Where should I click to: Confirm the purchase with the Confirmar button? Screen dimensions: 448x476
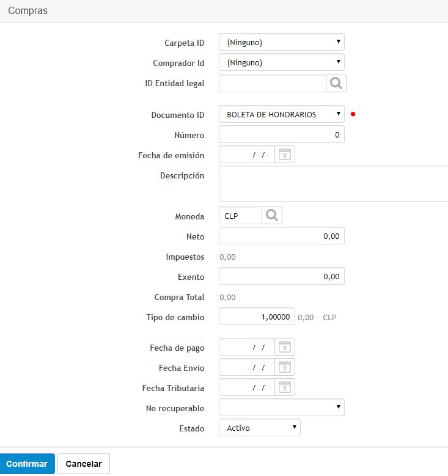[28, 464]
